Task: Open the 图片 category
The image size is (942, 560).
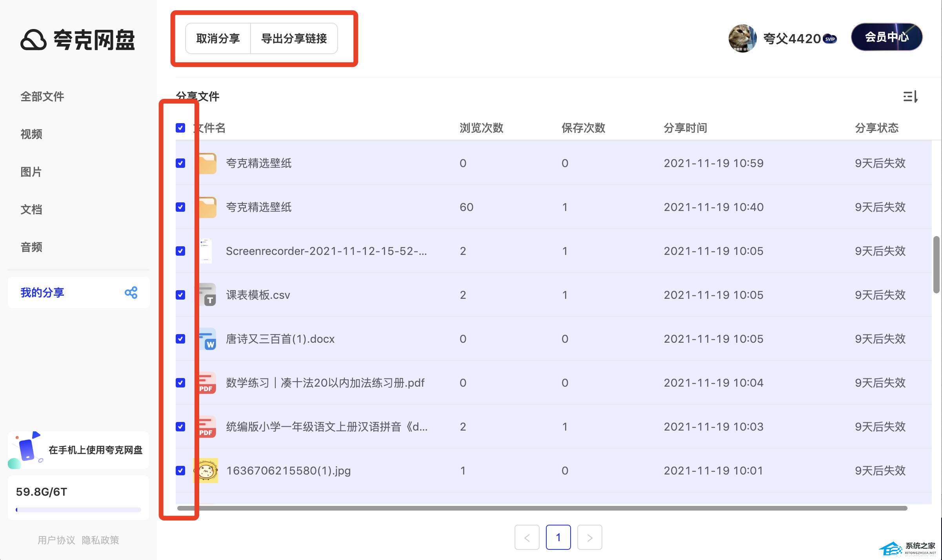Action: tap(31, 172)
